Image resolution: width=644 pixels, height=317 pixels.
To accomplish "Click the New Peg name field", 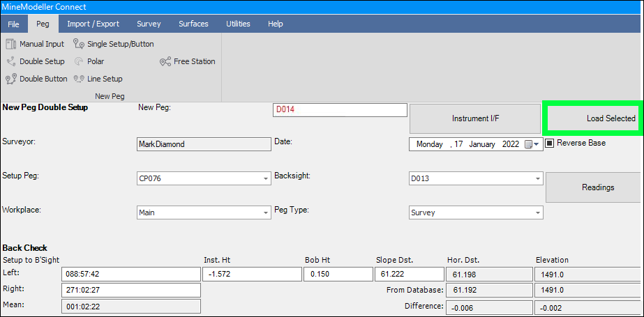I will point(340,110).
